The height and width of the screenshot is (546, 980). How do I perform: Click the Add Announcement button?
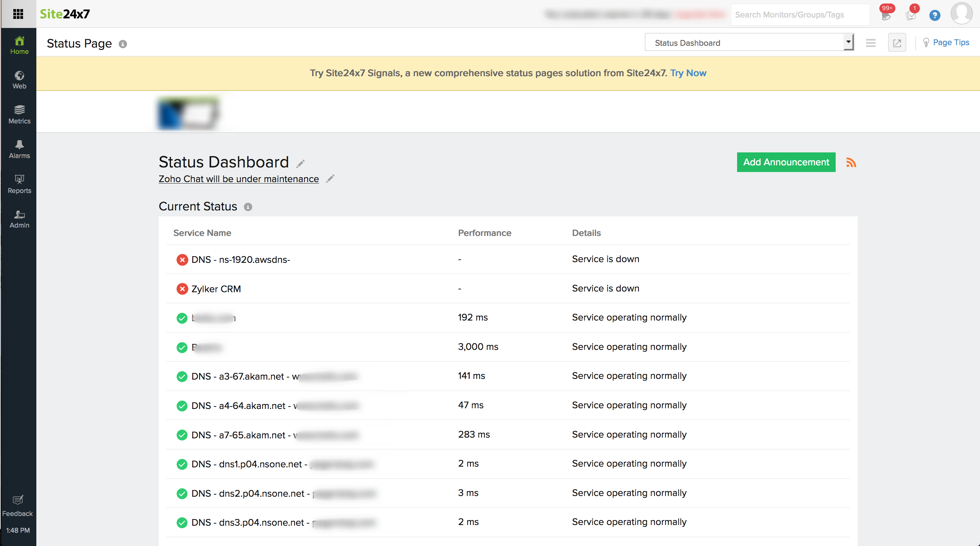pyautogui.click(x=786, y=162)
